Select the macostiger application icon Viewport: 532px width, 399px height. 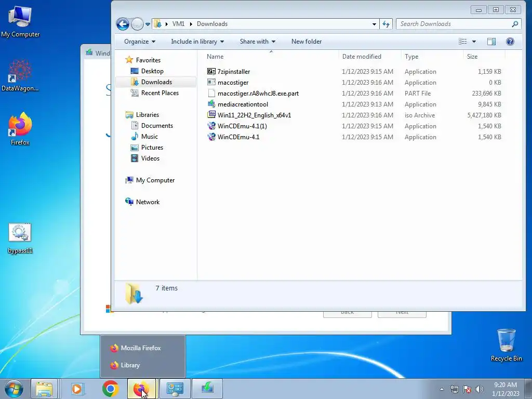[211, 83]
